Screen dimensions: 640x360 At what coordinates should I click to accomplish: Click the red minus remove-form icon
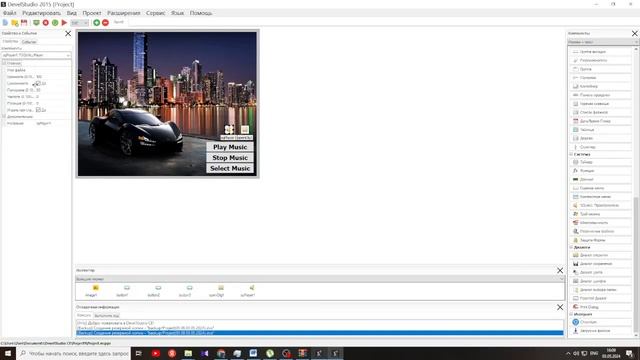click(105, 22)
